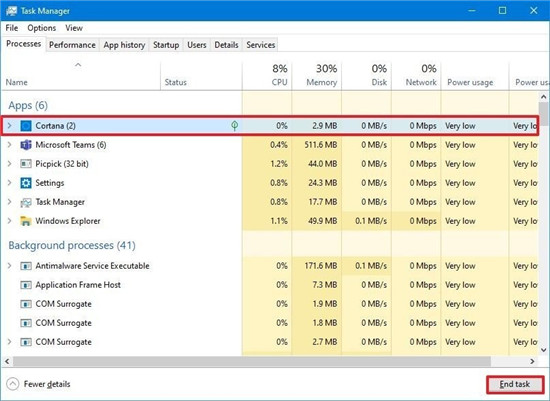Screen dimensions: 550x401
Task: Click Antimalware memory value 171.6 MB
Action: pyautogui.click(x=321, y=266)
